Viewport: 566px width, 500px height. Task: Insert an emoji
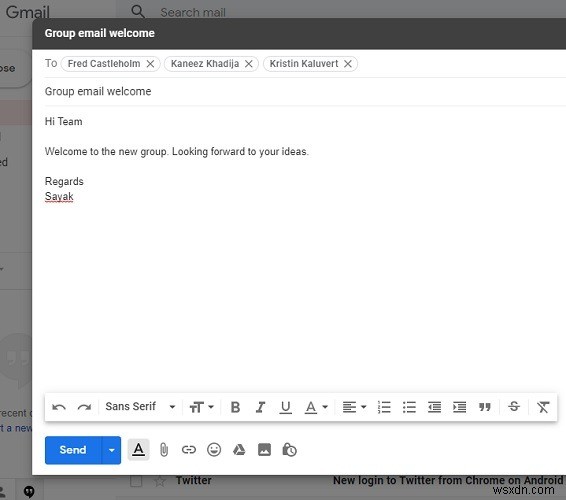214,450
